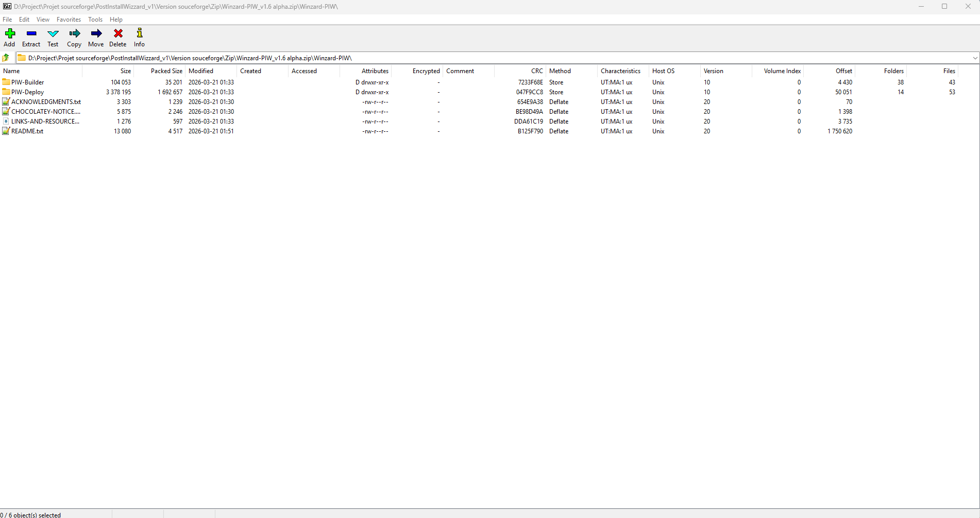Choose the Move toolbar icon
Viewport: 980px width, 518px height.
pos(96,33)
